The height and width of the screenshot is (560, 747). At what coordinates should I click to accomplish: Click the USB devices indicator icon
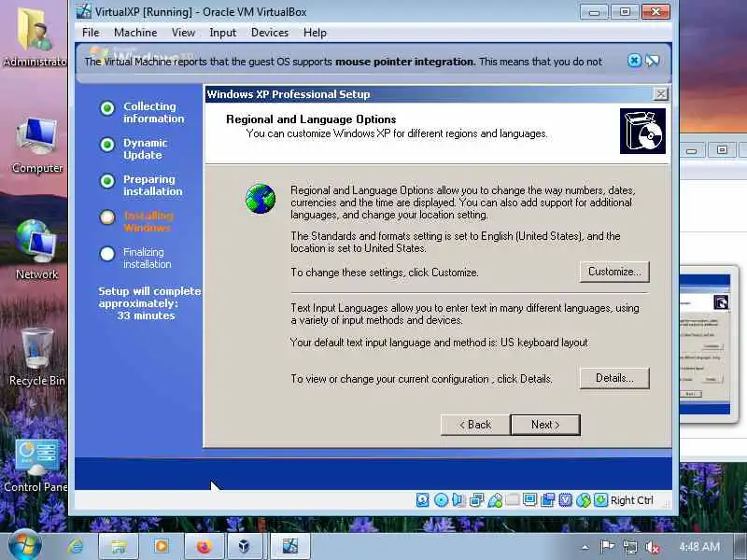click(x=495, y=499)
